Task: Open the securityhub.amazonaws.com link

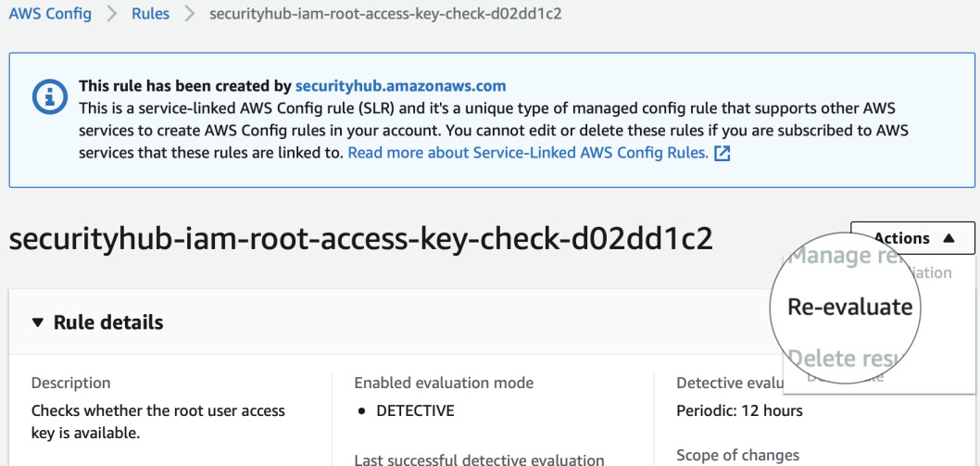Action: [x=400, y=86]
